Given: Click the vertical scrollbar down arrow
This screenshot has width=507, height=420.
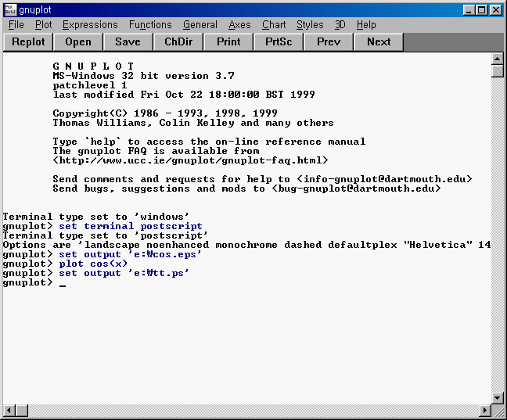Looking at the screenshot, I should 497,397.
